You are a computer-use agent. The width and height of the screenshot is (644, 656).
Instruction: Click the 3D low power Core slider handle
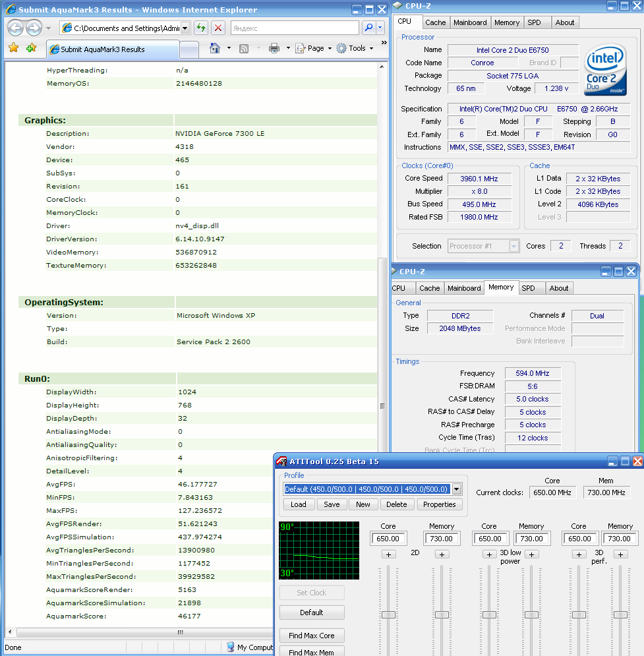pos(489,614)
